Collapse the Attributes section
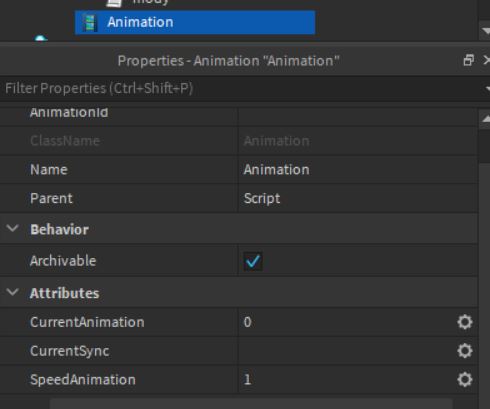 13,292
